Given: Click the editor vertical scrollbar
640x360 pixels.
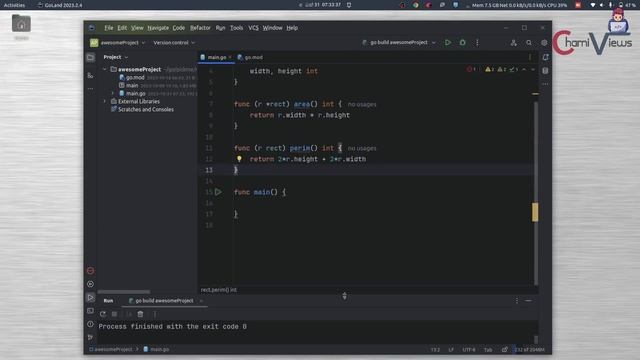Looking at the screenshot, I should pos(536,192).
